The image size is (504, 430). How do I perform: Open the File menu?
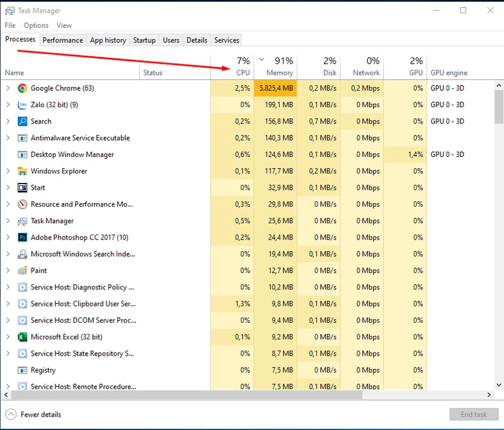point(10,25)
